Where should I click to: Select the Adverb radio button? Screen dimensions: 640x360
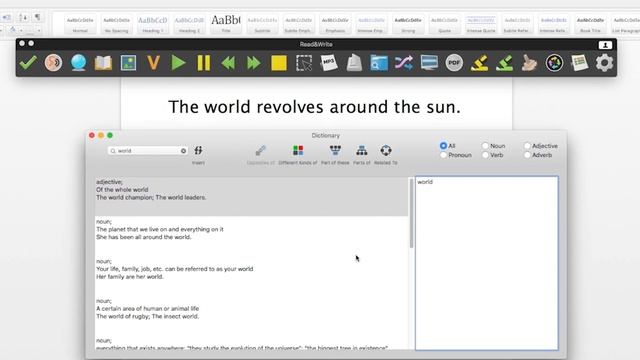click(x=527, y=155)
